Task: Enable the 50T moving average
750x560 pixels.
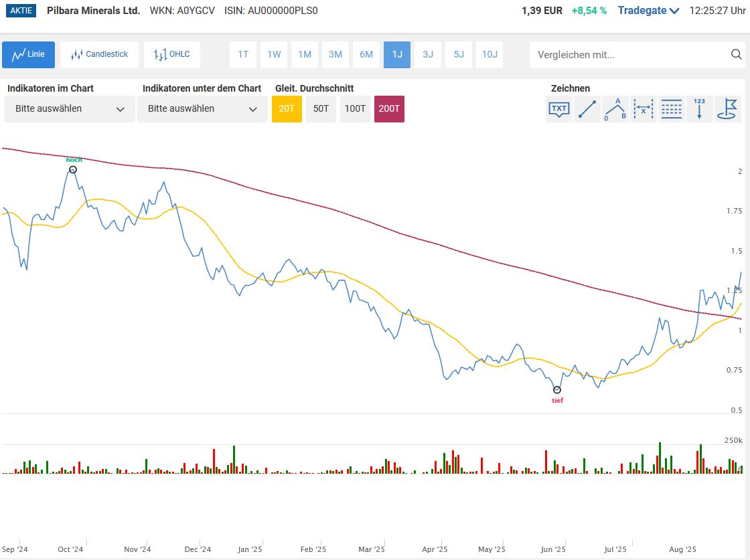Action: [x=321, y=109]
